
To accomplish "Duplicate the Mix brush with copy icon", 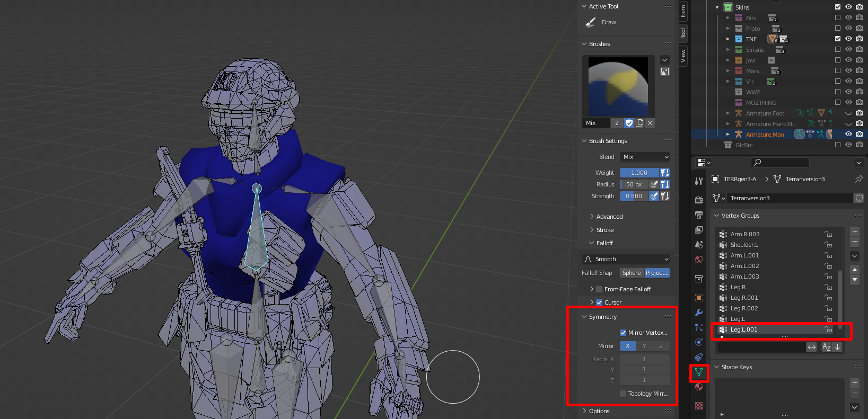I will click(x=639, y=123).
